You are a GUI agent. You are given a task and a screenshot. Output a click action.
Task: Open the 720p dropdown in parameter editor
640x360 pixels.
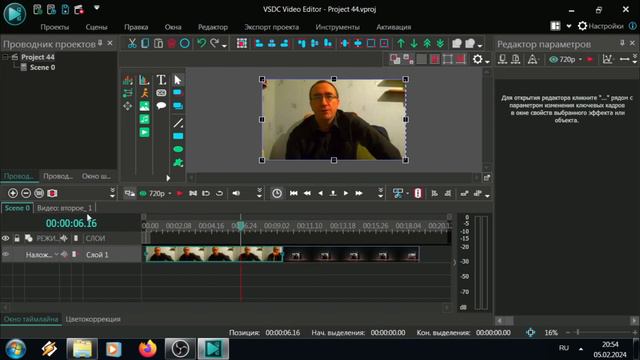tap(580, 60)
